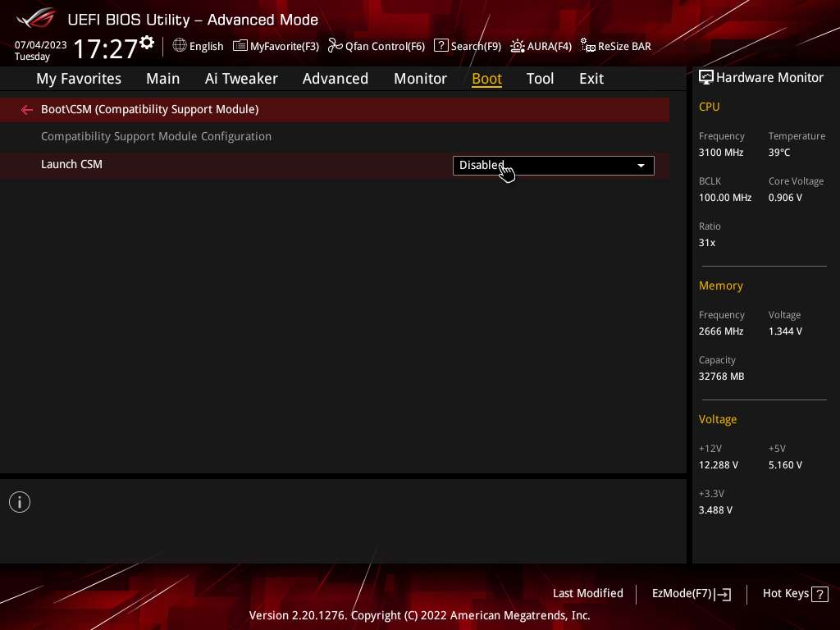Open the Ai Tweaker tab
Image resolution: width=840 pixels, height=630 pixels.
(241, 79)
